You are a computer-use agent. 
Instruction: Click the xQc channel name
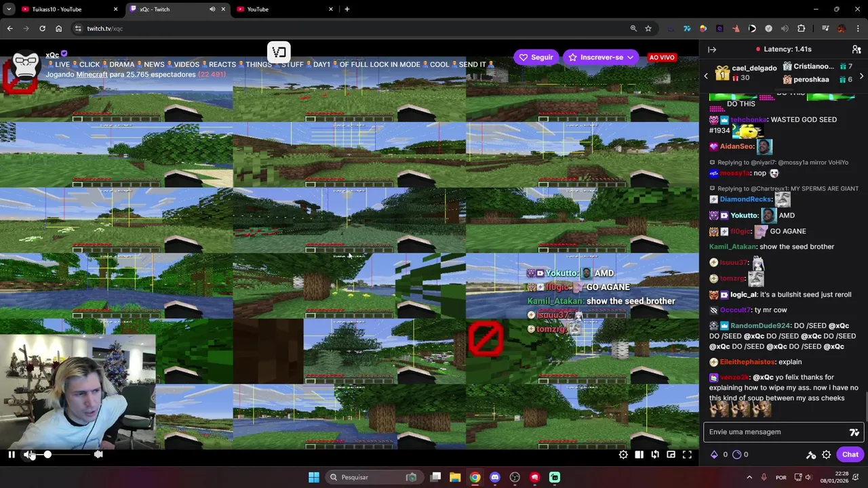[x=52, y=55]
